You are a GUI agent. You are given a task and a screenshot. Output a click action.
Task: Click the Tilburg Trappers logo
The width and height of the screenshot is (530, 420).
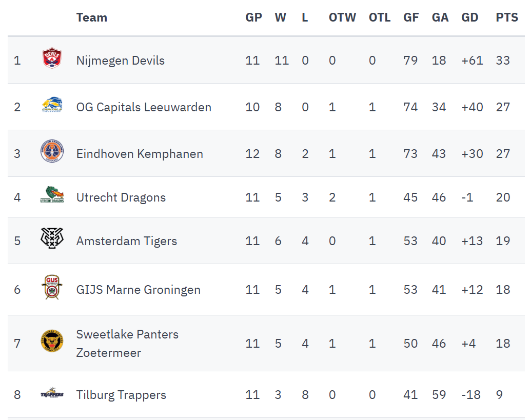52,394
